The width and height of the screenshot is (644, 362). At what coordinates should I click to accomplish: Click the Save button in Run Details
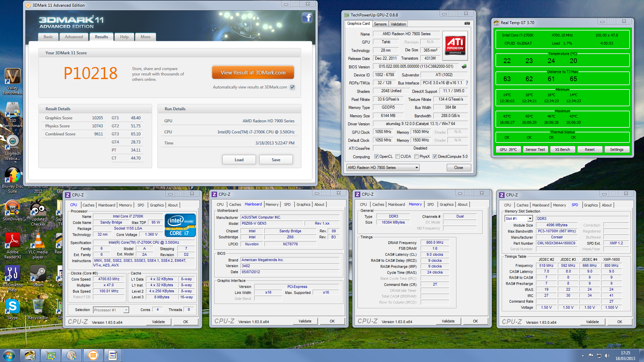(x=276, y=160)
